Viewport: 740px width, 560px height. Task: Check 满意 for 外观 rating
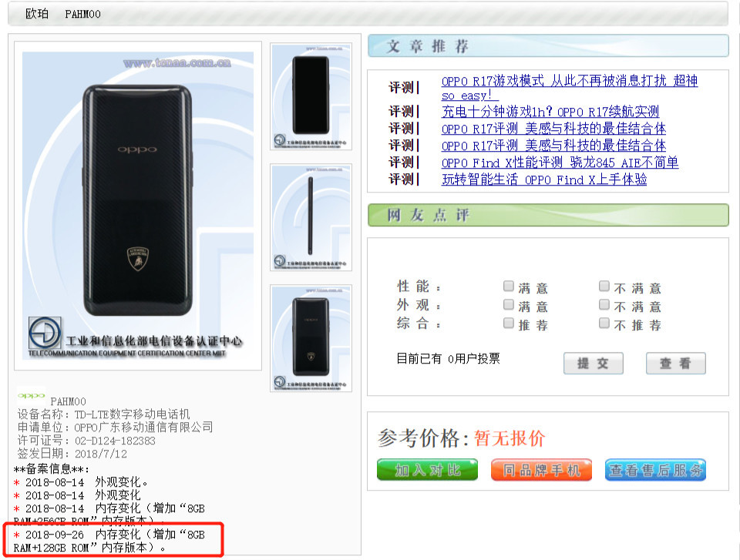coord(508,305)
